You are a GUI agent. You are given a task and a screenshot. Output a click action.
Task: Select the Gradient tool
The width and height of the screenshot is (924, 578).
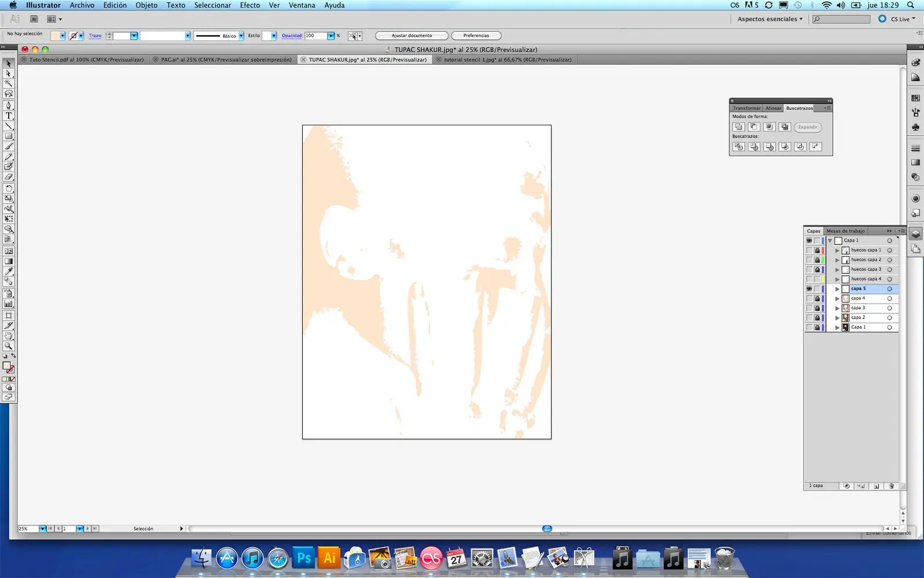coord(9,261)
